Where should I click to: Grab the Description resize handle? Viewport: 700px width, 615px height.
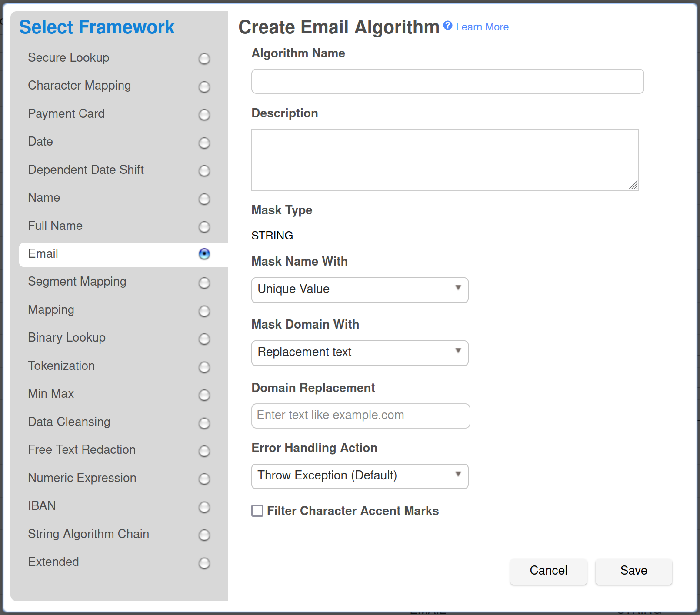pos(633,186)
